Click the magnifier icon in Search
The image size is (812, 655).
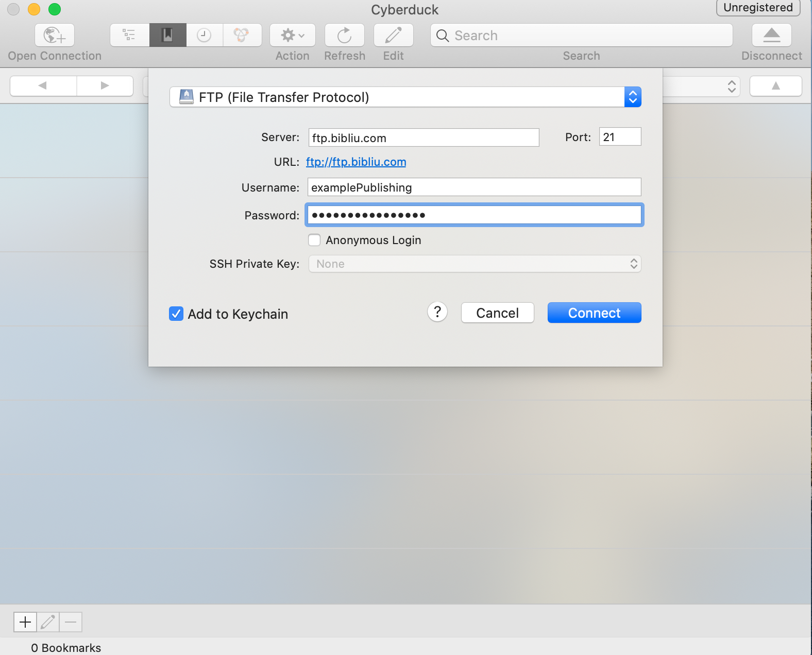point(443,36)
